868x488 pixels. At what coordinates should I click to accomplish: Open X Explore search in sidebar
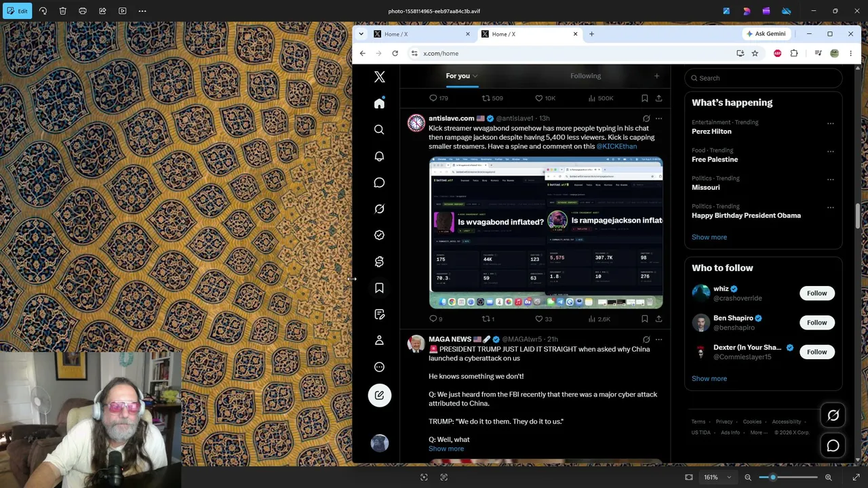tap(380, 129)
